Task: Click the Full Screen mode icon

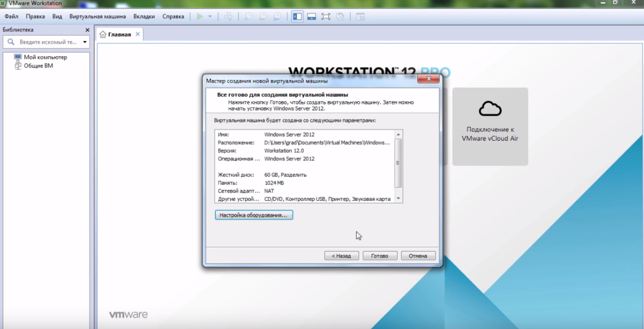Action: click(x=326, y=16)
